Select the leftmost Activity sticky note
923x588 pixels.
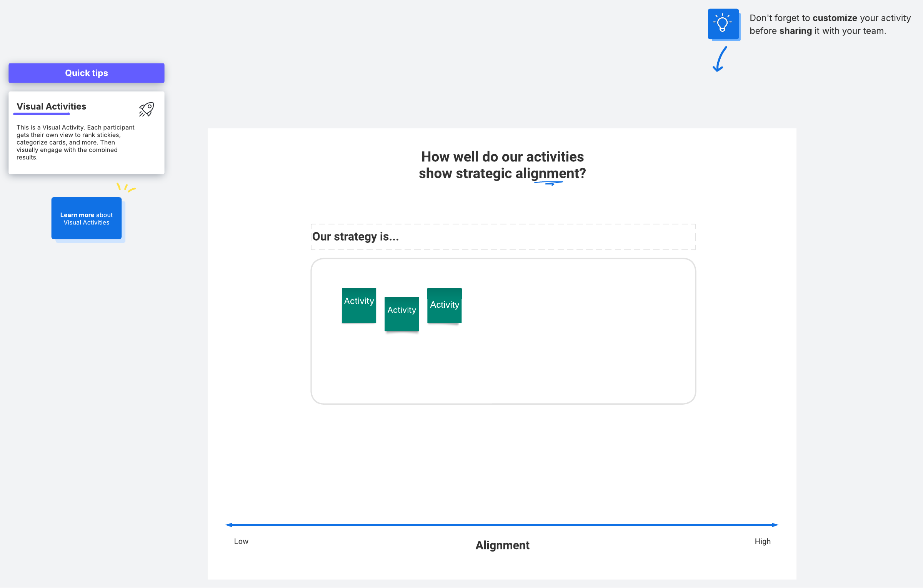pos(359,306)
